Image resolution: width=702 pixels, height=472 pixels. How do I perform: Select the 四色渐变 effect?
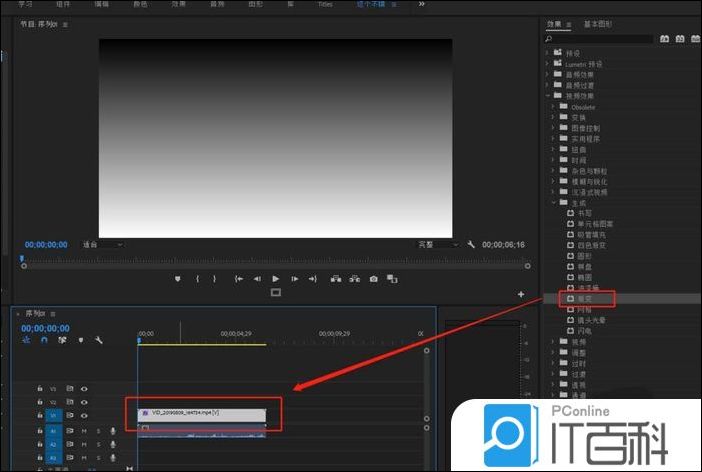592,243
